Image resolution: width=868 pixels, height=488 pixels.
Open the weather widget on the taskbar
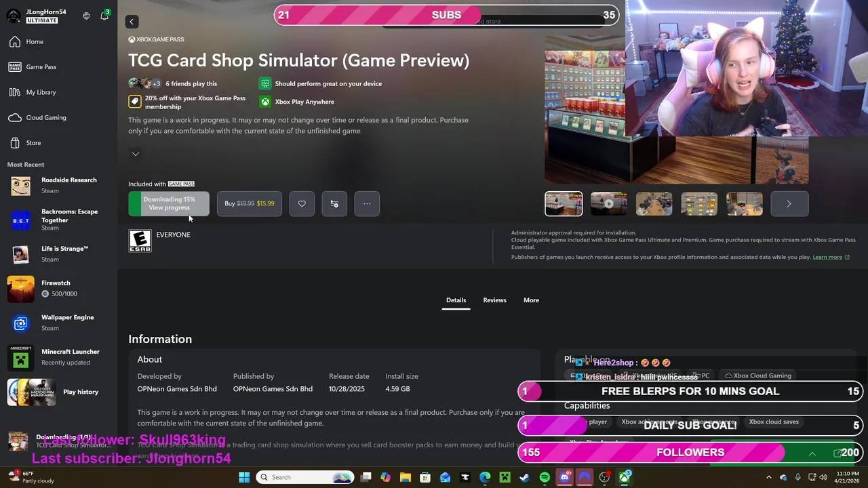pyautogui.click(x=32, y=477)
